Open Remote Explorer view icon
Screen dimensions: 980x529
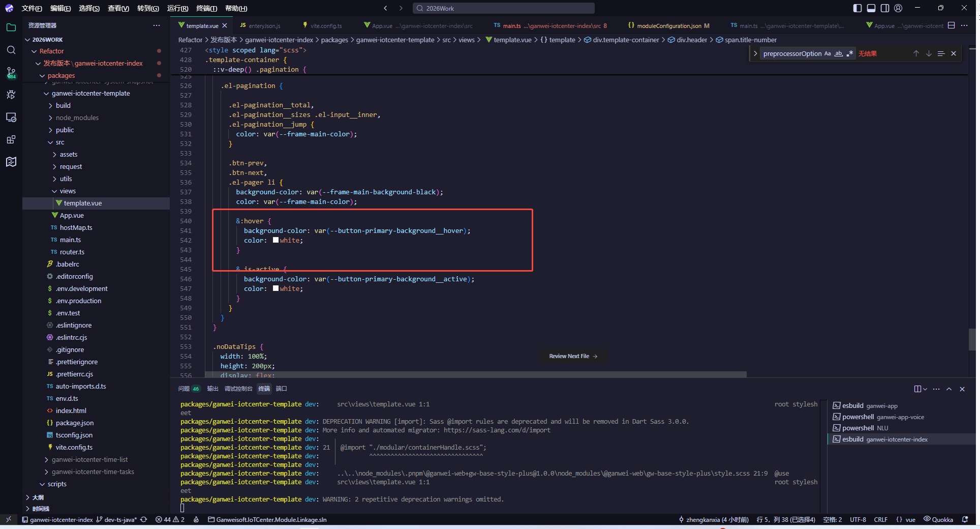[x=11, y=117]
